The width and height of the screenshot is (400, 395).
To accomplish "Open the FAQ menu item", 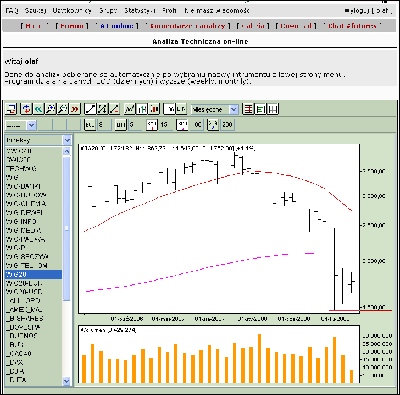I will click(12, 11).
